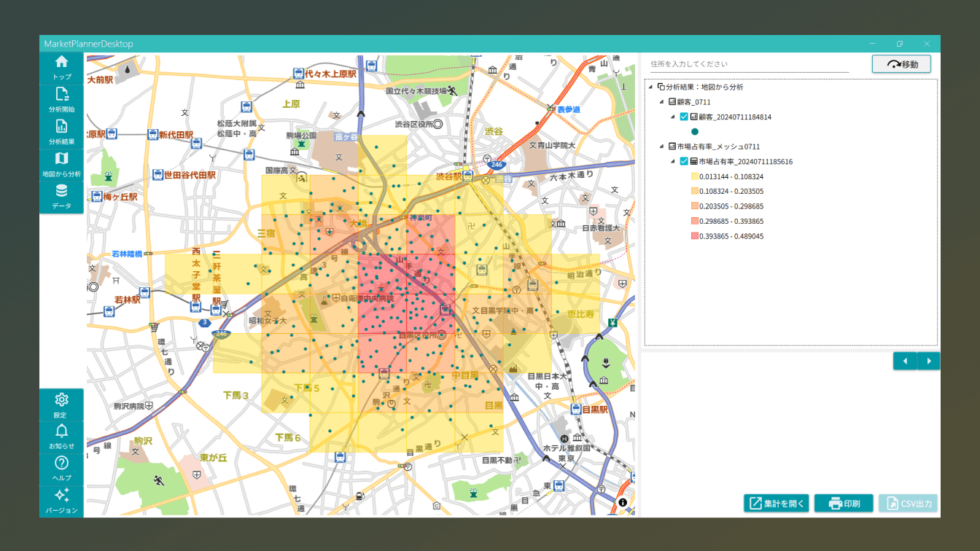Screen dimensions: 980x551
Task: Click the 移動 button
Action: coord(902,64)
